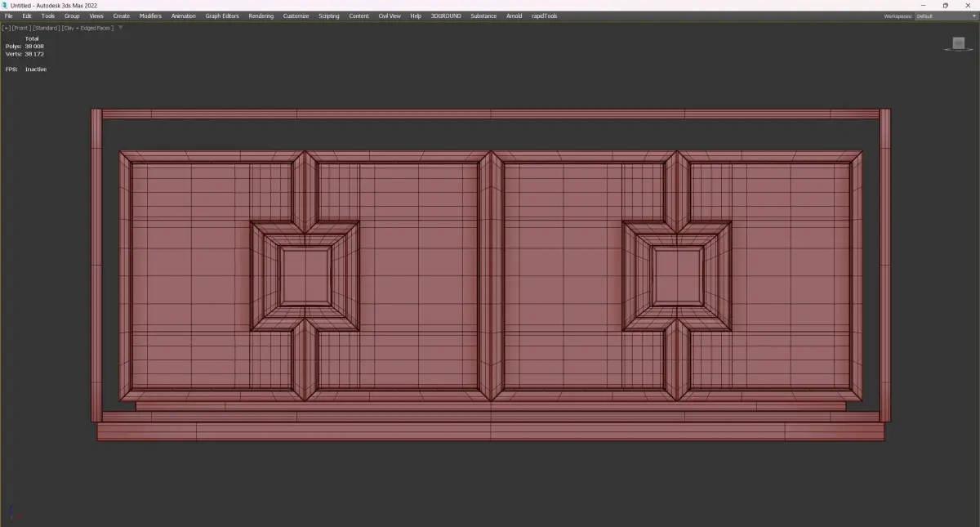This screenshot has width=980, height=527.
Task: Open the Animation menu
Action: pos(184,16)
